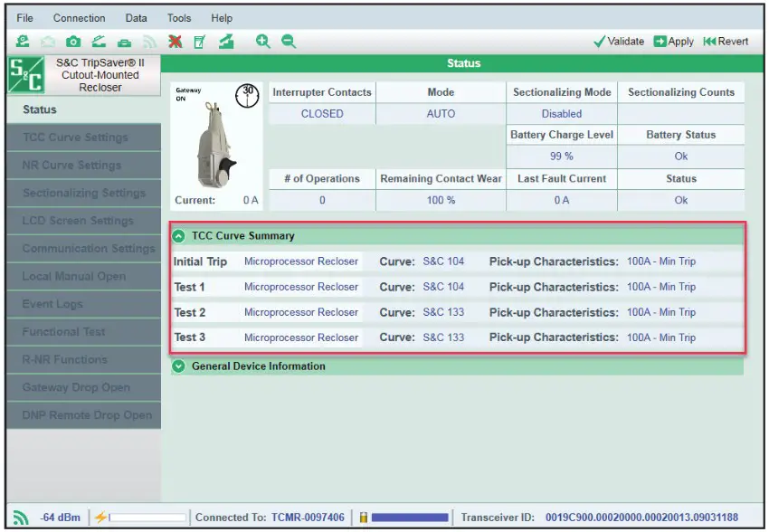The height and width of the screenshot is (532, 769).
Task: Click the zoom out magnifier icon
Action: click(x=288, y=42)
